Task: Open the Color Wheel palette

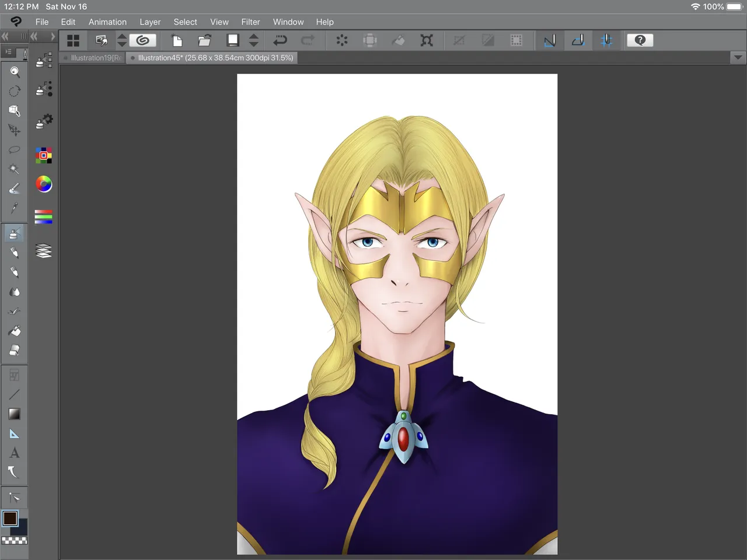Action: [44, 184]
